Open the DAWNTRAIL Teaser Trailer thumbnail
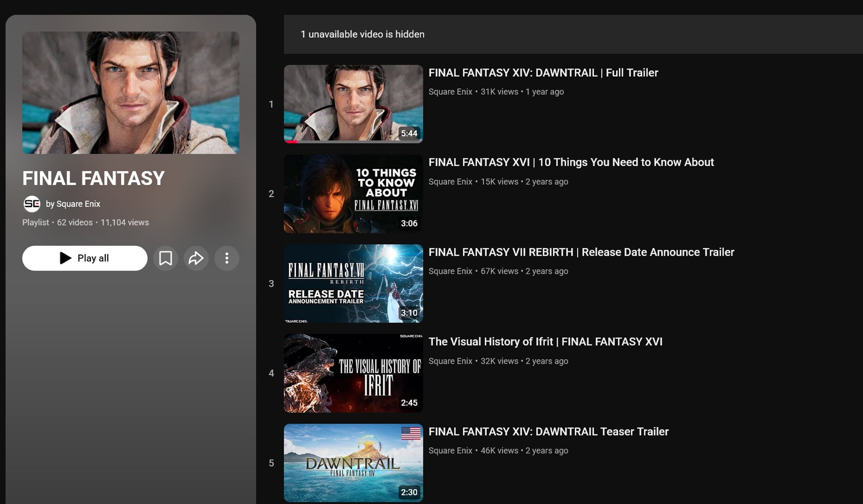Screen dimensions: 863x504 click(353, 463)
